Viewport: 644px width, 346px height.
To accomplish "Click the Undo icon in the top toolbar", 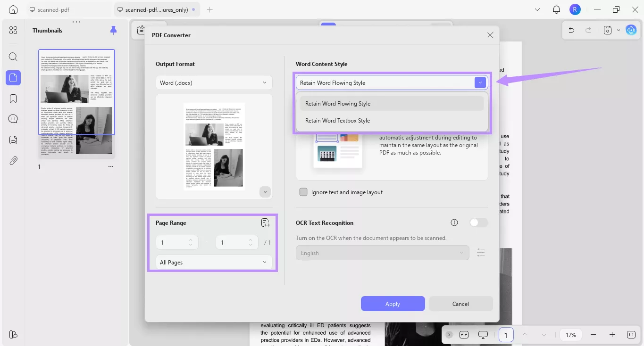I will [x=571, y=30].
